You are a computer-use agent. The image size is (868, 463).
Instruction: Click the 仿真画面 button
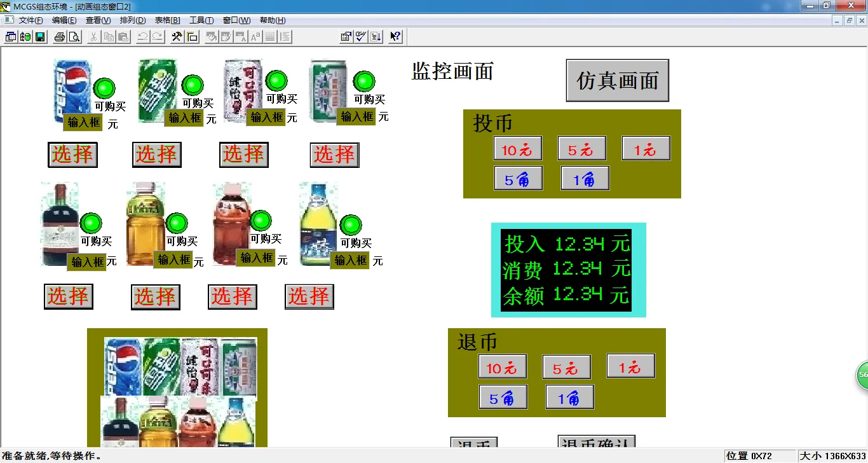coord(616,80)
